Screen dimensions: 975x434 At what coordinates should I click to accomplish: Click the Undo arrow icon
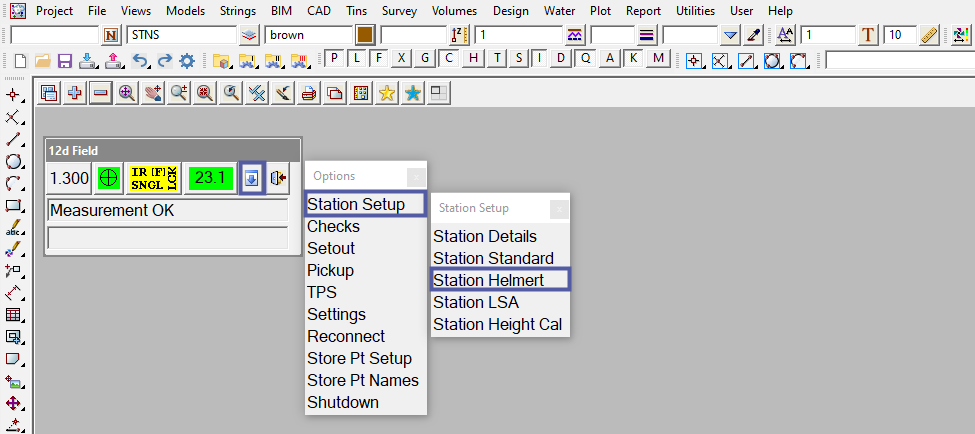coord(140,61)
